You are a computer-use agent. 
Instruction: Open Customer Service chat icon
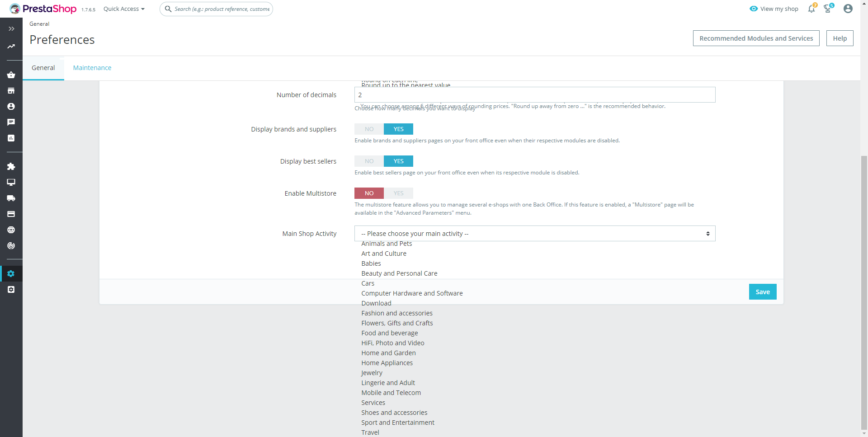pyautogui.click(x=11, y=122)
